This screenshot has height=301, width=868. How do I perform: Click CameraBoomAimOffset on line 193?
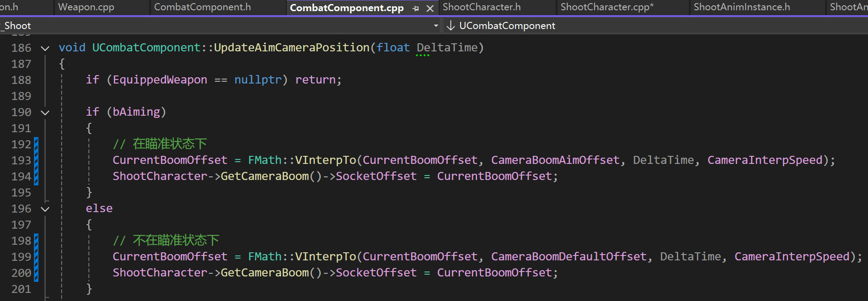555,160
